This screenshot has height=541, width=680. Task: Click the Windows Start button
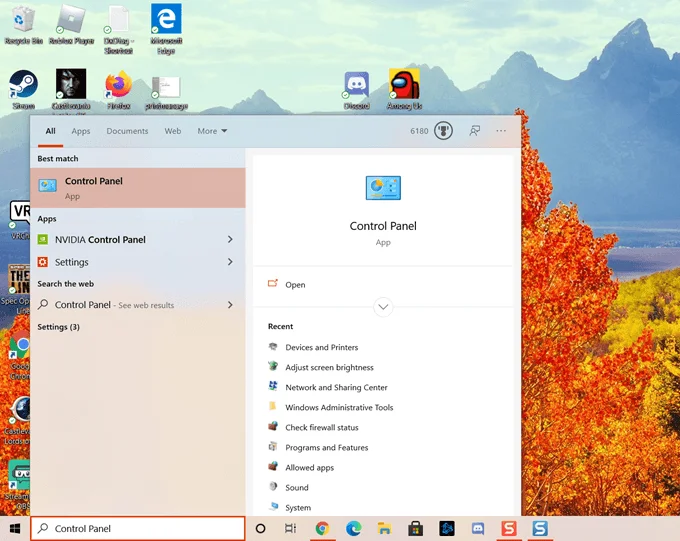click(15, 528)
